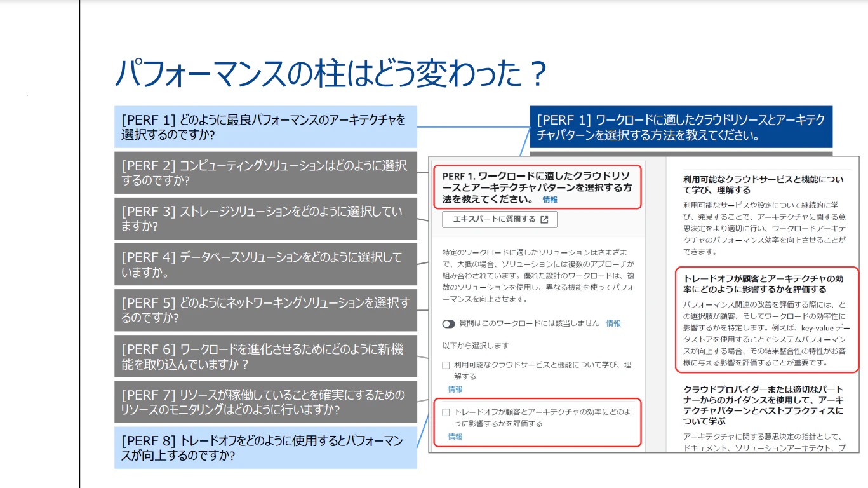This screenshot has height=488, width=868.
Task: Check 利用可能なクラウドサービスと機能について学び、理解する checkbox
Action: [446, 365]
